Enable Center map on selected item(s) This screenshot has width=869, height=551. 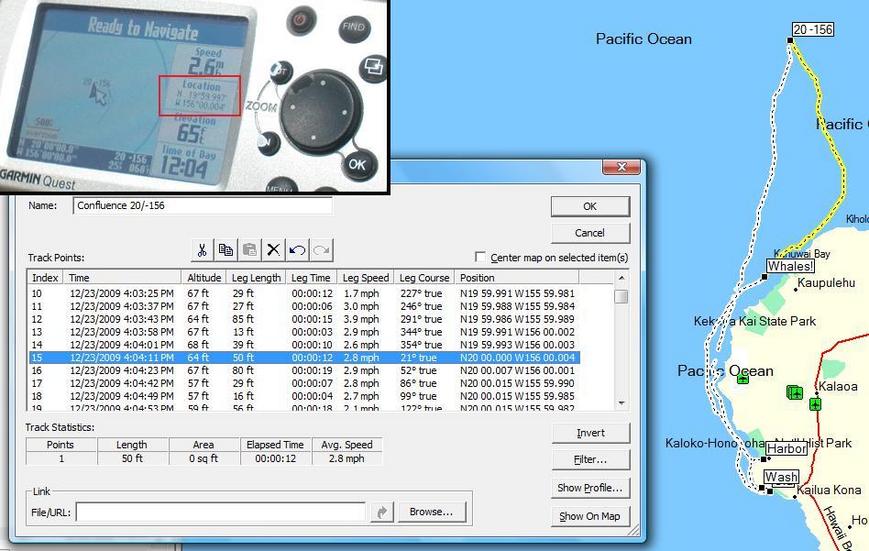480,257
